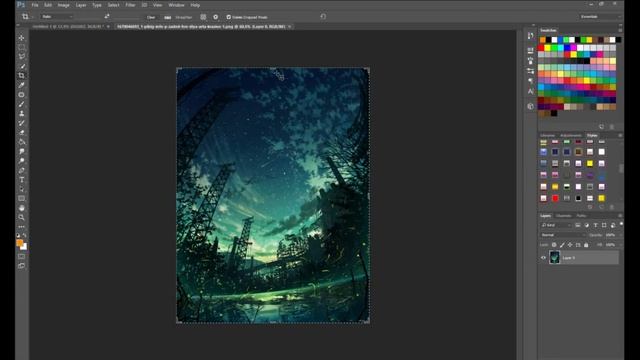This screenshot has width=640, height=360.
Task: Toggle filter for shape layers icon
Action: tap(604, 225)
